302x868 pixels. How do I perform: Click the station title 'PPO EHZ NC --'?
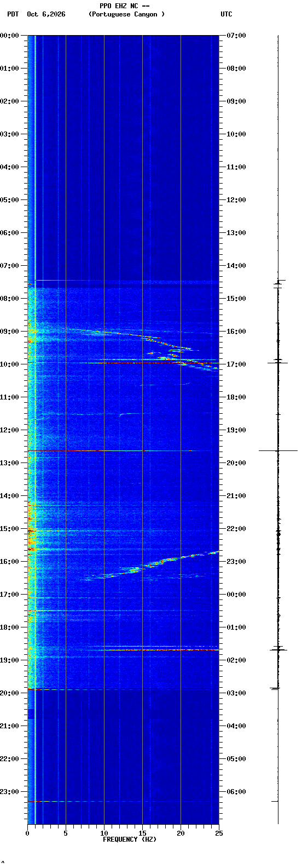(124, 6)
